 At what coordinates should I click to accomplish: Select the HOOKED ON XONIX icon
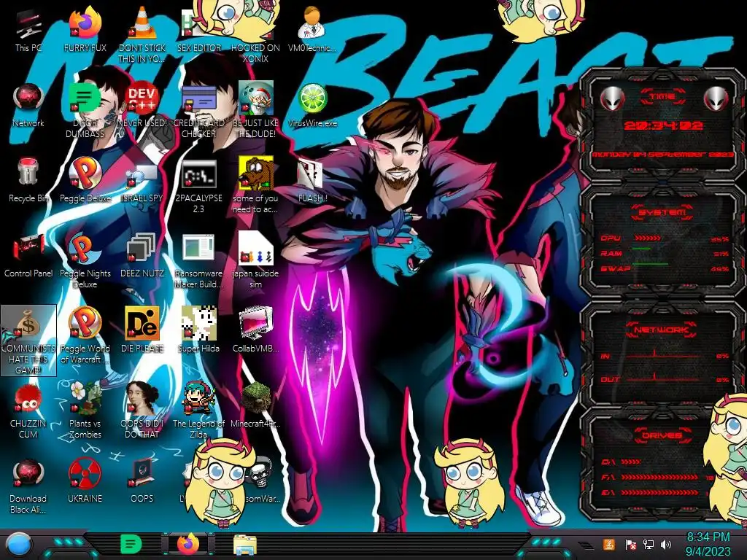(255, 35)
